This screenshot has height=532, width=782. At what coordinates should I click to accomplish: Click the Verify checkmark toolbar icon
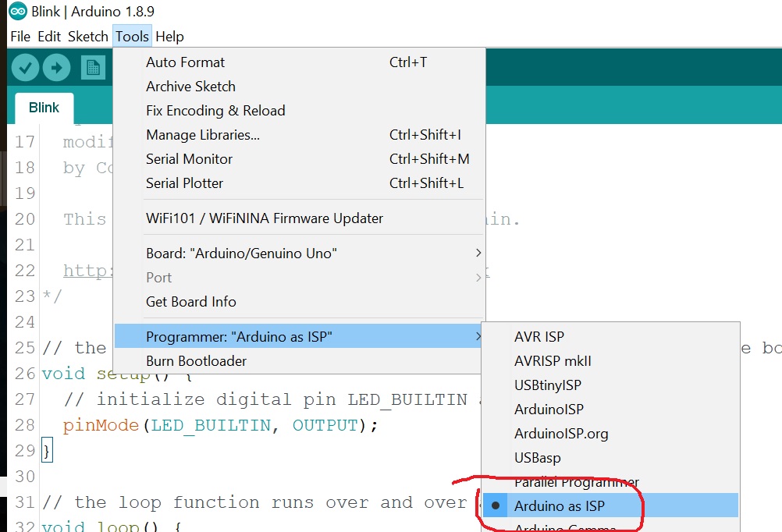(26, 68)
